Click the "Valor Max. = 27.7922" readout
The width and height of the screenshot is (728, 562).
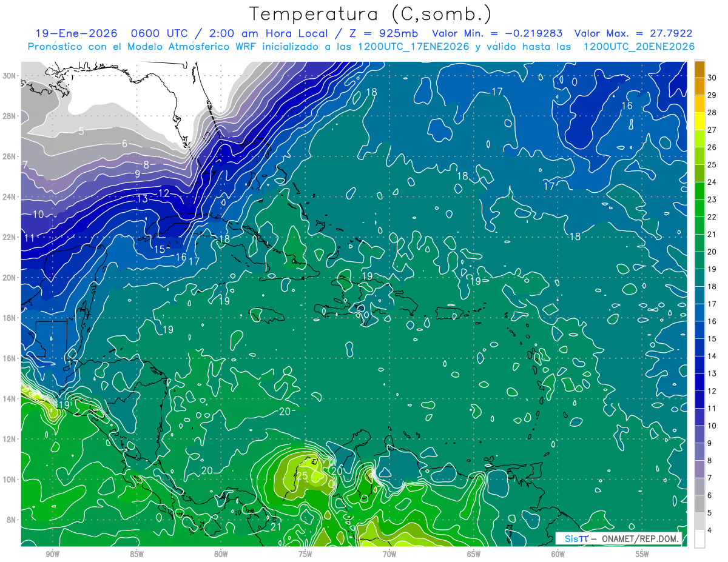(x=633, y=34)
